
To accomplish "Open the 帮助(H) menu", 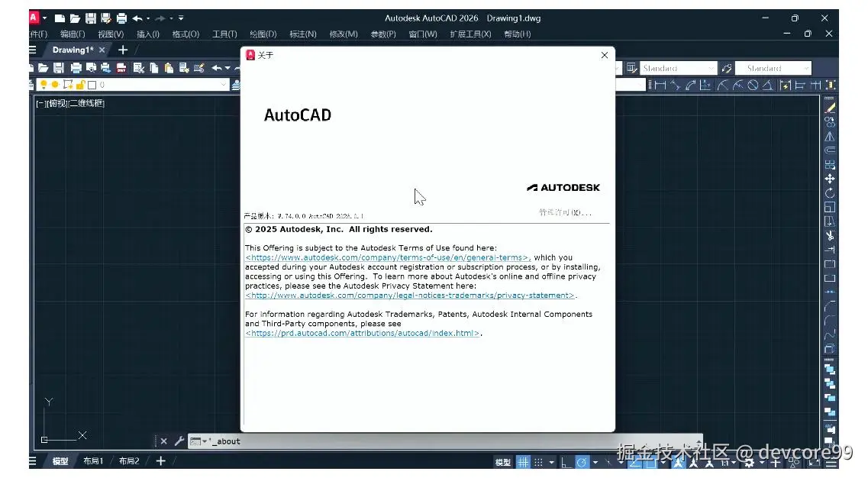I will click(x=517, y=34).
